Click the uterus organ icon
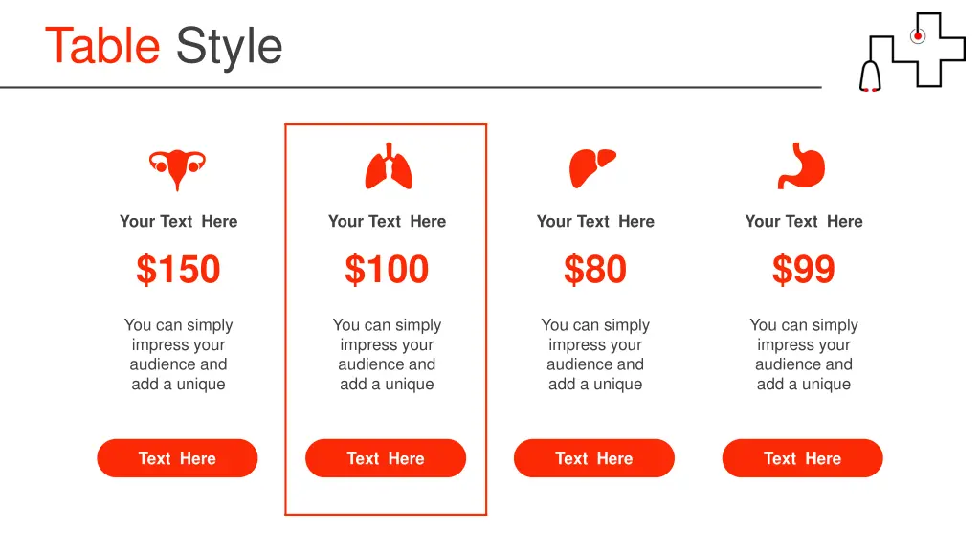The height and width of the screenshot is (551, 980). tap(177, 169)
